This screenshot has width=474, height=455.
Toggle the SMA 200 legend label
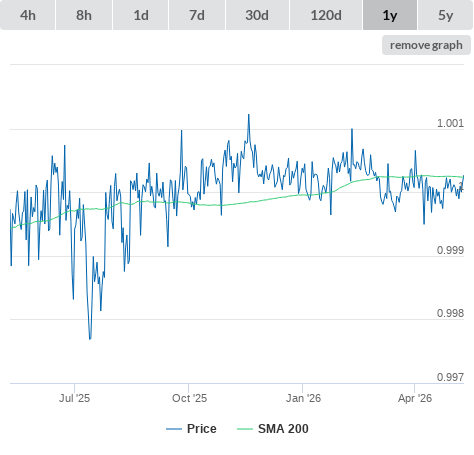tap(283, 429)
